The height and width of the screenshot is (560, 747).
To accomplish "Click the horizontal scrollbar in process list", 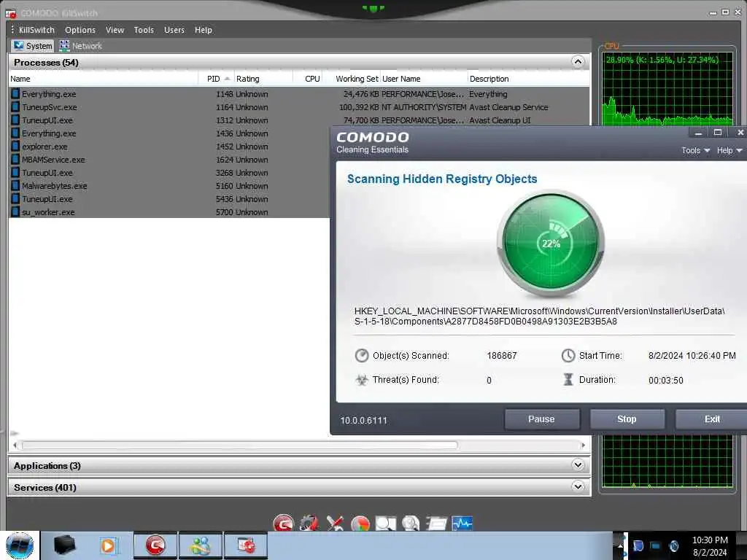I will point(239,445).
